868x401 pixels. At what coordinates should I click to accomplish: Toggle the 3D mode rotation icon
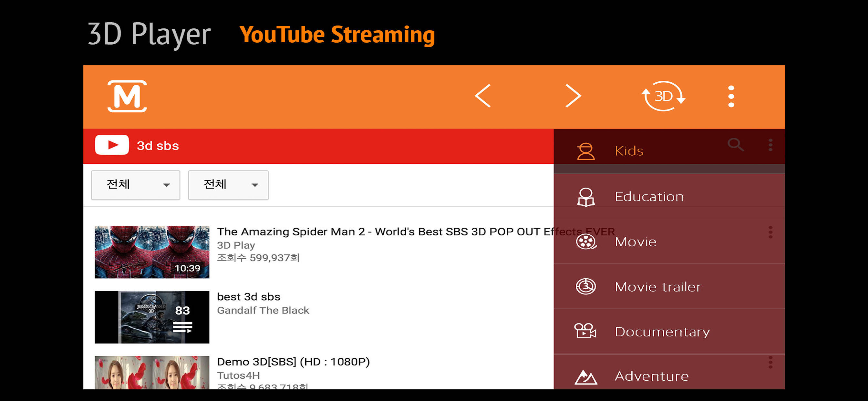pyautogui.click(x=663, y=96)
